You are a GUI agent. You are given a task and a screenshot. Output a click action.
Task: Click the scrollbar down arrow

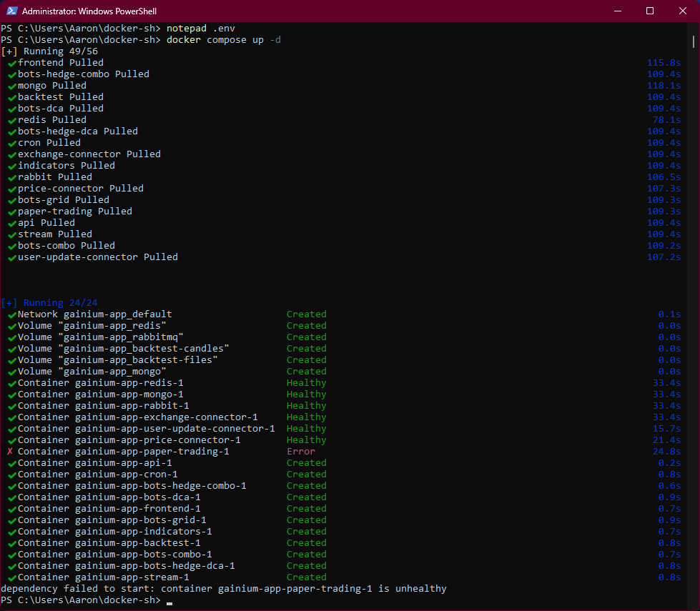pyautogui.click(x=694, y=604)
